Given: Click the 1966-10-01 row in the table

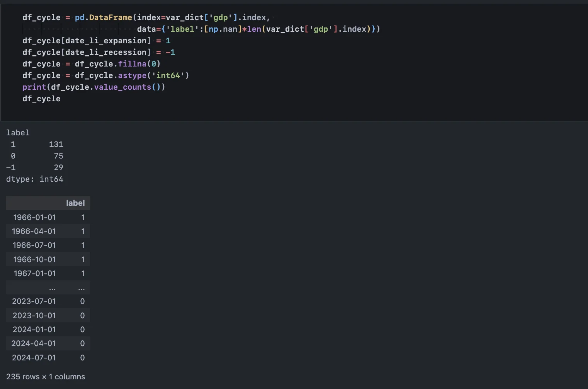Looking at the screenshot, I should coord(34,259).
